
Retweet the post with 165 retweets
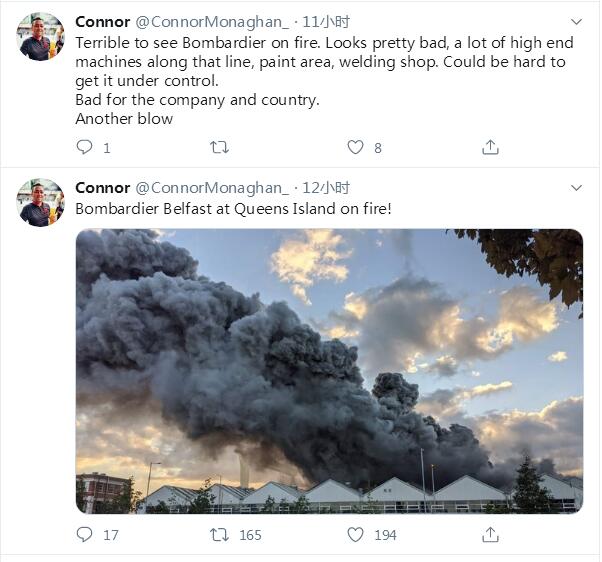pyautogui.click(x=219, y=535)
